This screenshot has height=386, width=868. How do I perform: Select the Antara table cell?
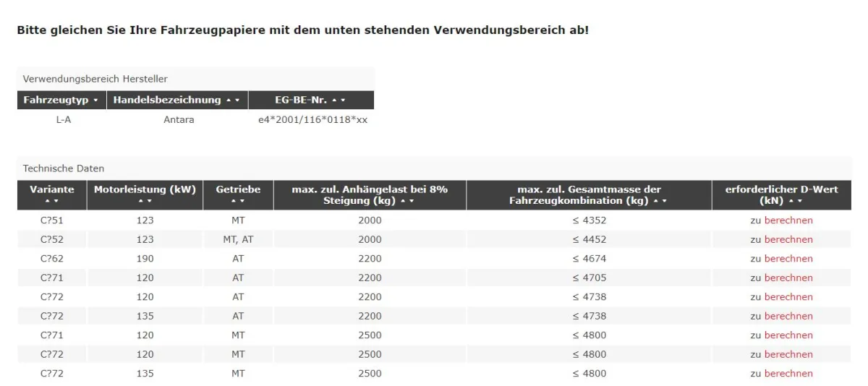point(178,120)
